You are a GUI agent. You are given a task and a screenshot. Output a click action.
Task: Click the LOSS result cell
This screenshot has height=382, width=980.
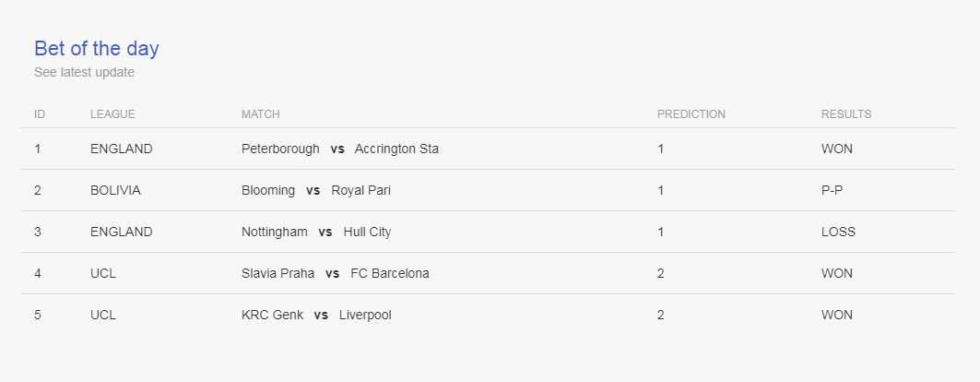coord(838,232)
